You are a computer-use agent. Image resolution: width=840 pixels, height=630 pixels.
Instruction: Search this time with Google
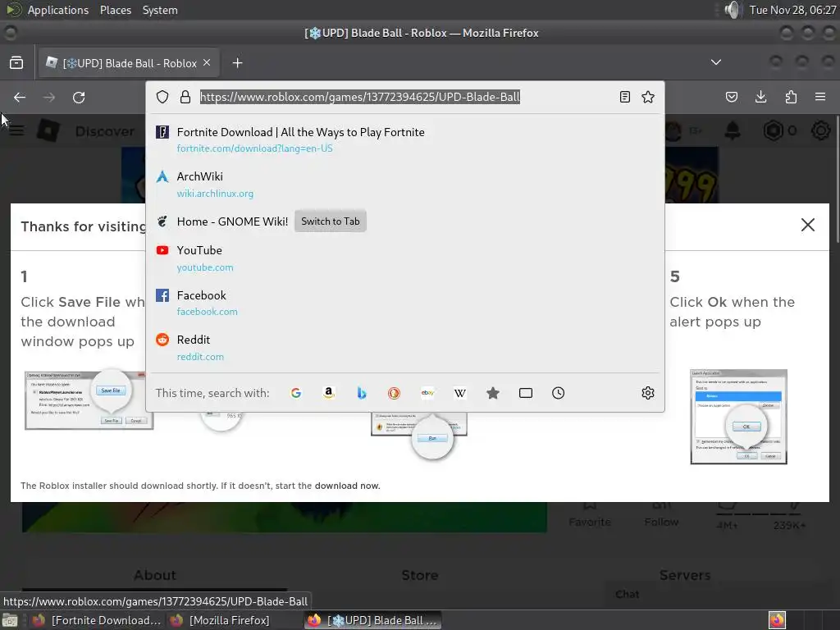click(x=295, y=393)
